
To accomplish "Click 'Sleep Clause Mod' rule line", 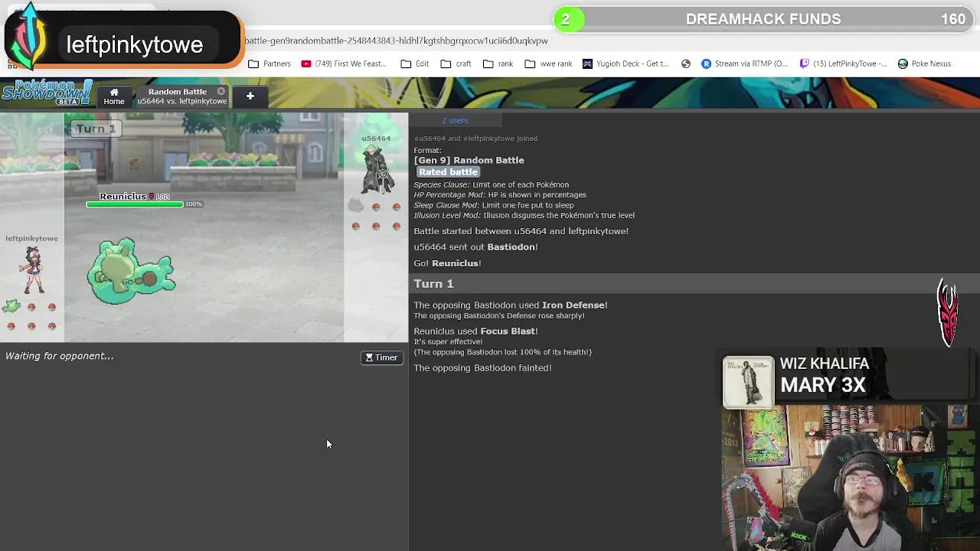I will point(494,205).
